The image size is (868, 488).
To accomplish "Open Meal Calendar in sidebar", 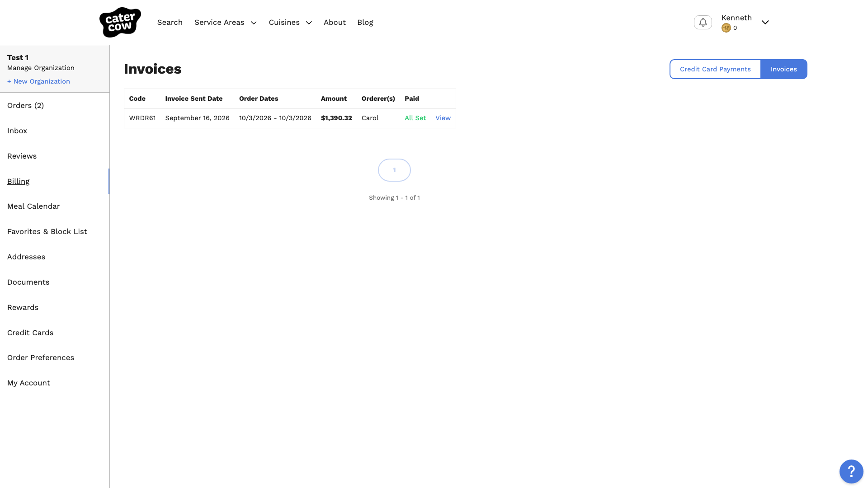I will tap(33, 206).
